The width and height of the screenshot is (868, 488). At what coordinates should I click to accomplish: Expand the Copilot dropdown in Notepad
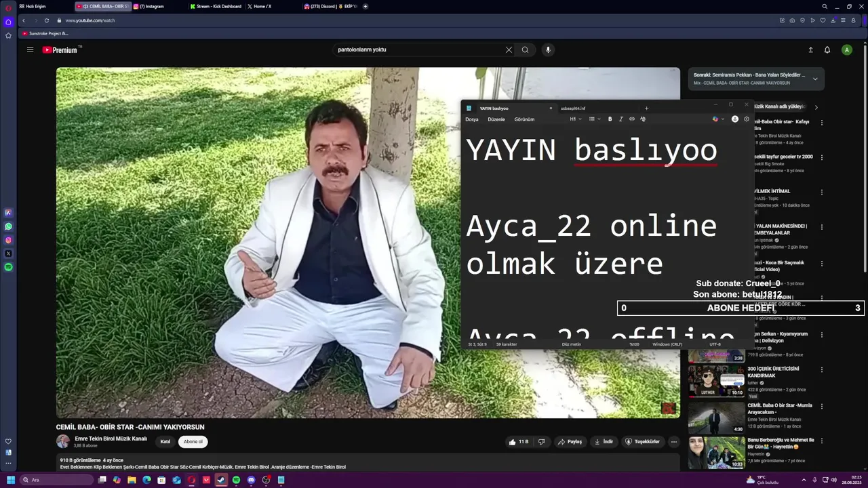point(723,119)
